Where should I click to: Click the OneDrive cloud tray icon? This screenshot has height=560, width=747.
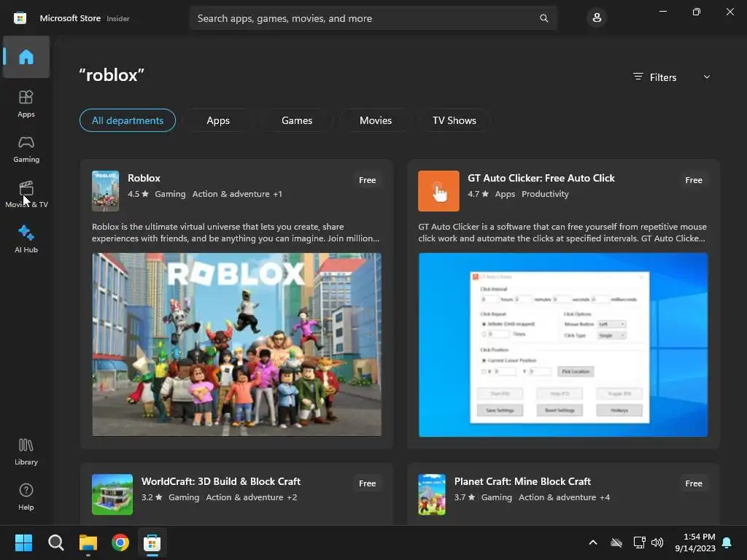[x=616, y=542]
